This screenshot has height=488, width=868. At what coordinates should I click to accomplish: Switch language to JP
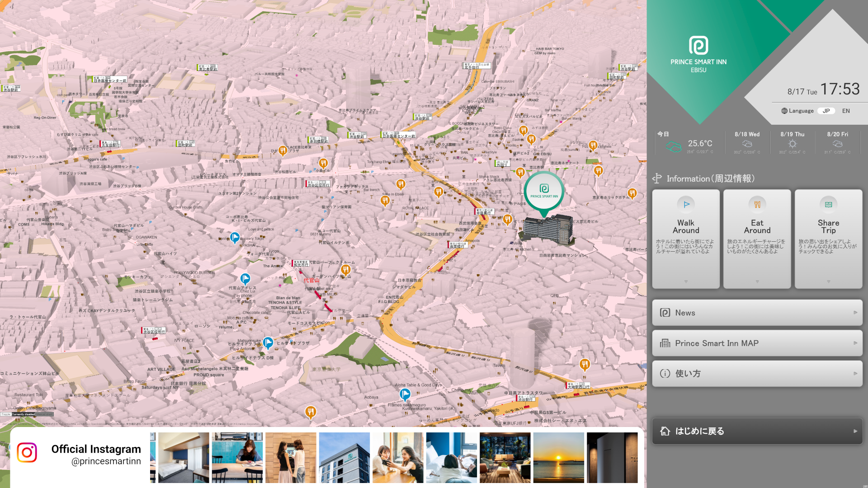826,111
